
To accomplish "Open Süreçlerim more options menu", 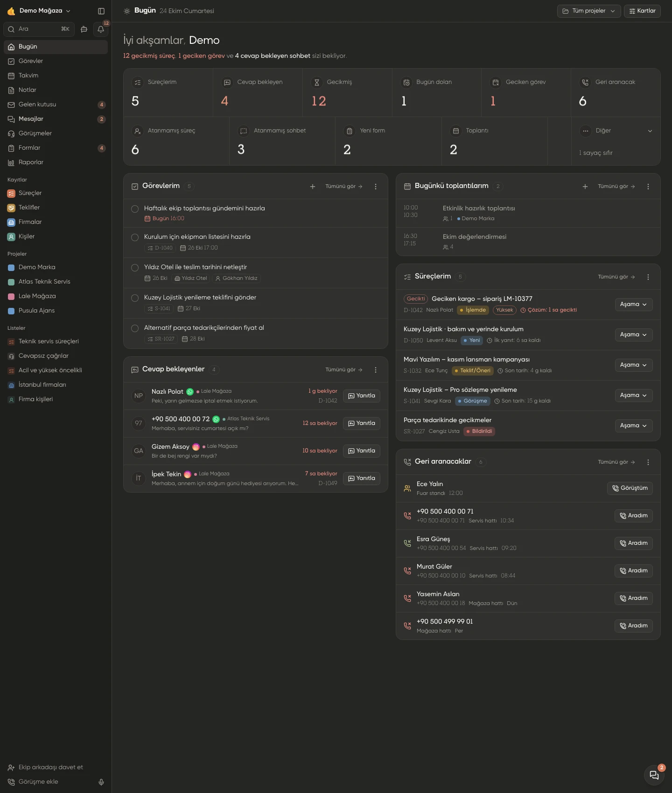I will click(648, 277).
